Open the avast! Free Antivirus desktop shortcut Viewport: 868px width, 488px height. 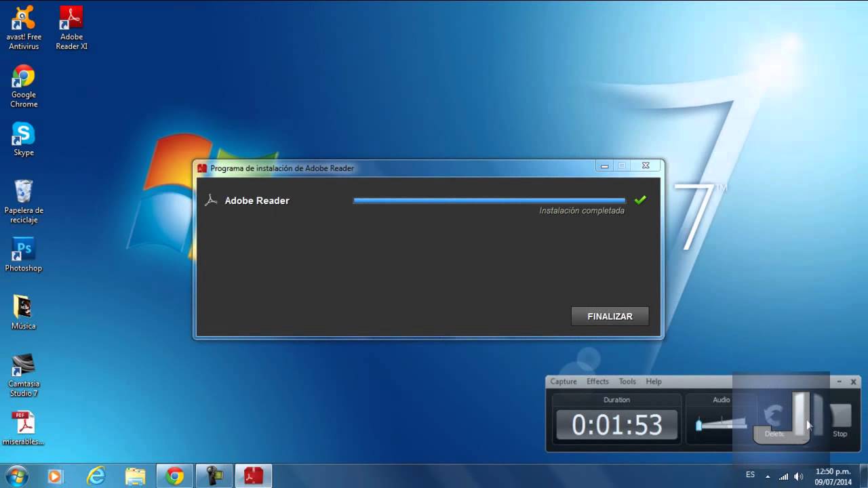pos(24,28)
